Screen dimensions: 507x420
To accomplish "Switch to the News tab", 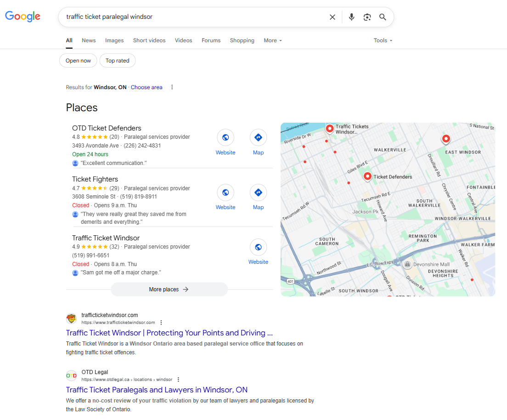I will [89, 40].
